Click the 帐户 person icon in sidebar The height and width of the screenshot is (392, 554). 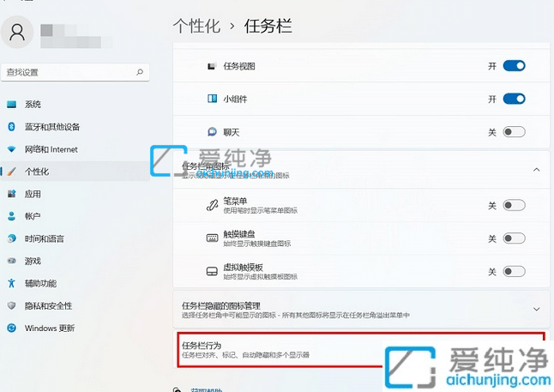[12, 216]
